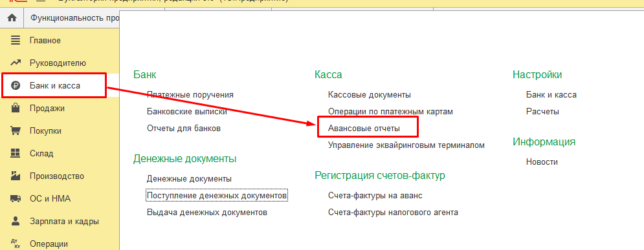
Task: Select Банковские выписки
Action: coord(187,112)
